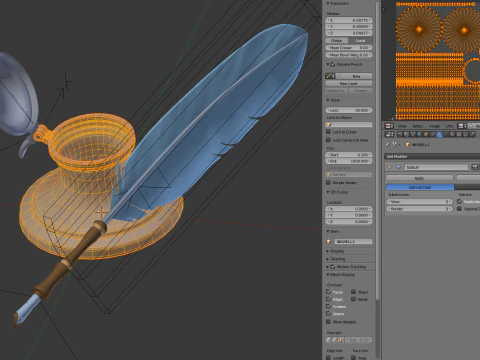Viewport: 480px width, 360px height.
Task: Enable Lock to Cursor checkbox
Action: point(328,132)
